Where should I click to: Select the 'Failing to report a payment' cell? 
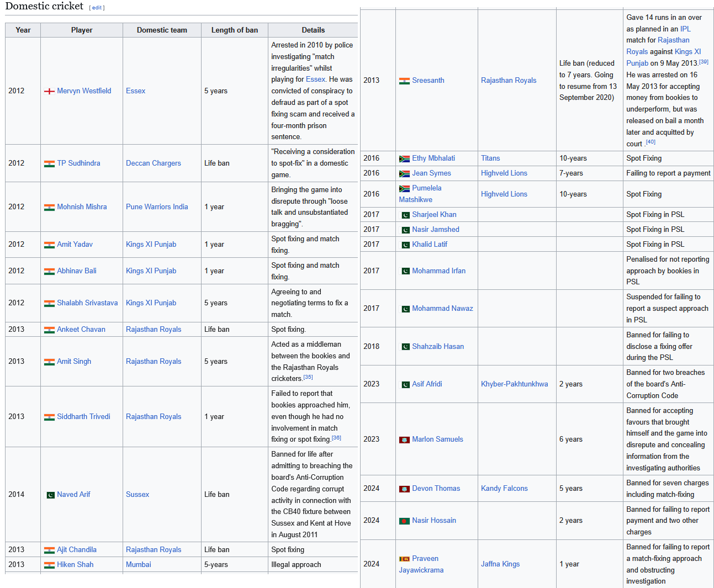668,173
